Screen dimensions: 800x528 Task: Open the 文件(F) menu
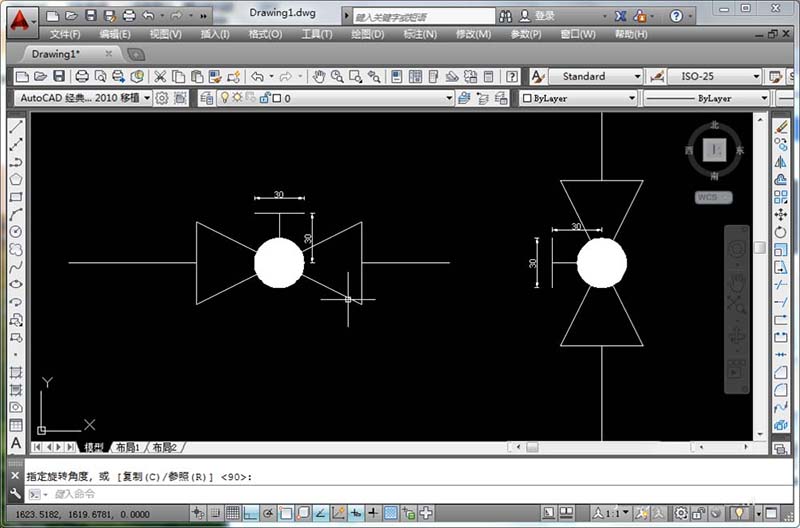click(65, 34)
